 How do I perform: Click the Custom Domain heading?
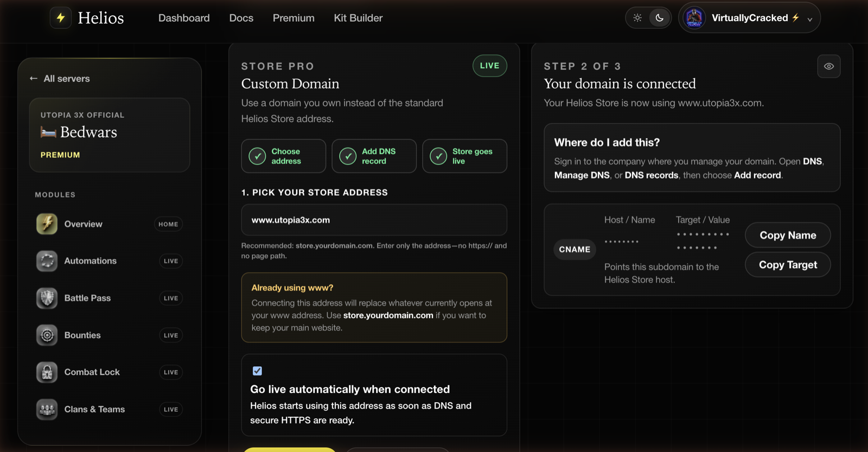click(x=290, y=84)
